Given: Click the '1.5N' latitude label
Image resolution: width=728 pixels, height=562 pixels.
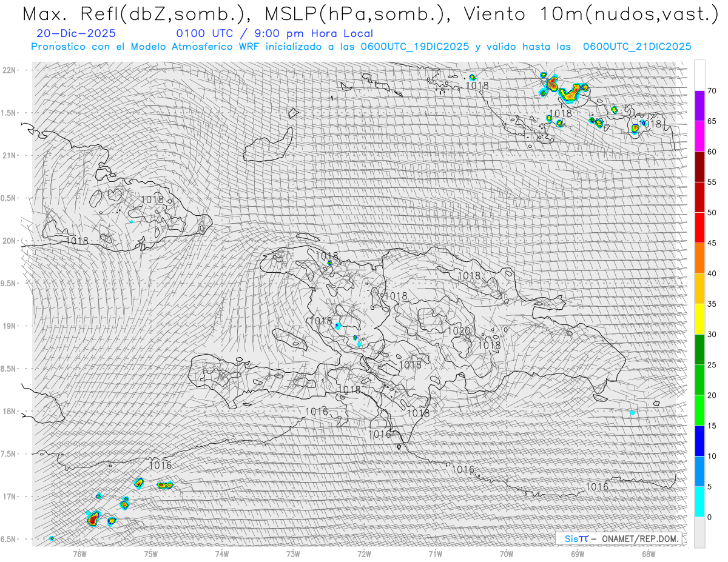Looking at the screenshot, I should [8, 113].
